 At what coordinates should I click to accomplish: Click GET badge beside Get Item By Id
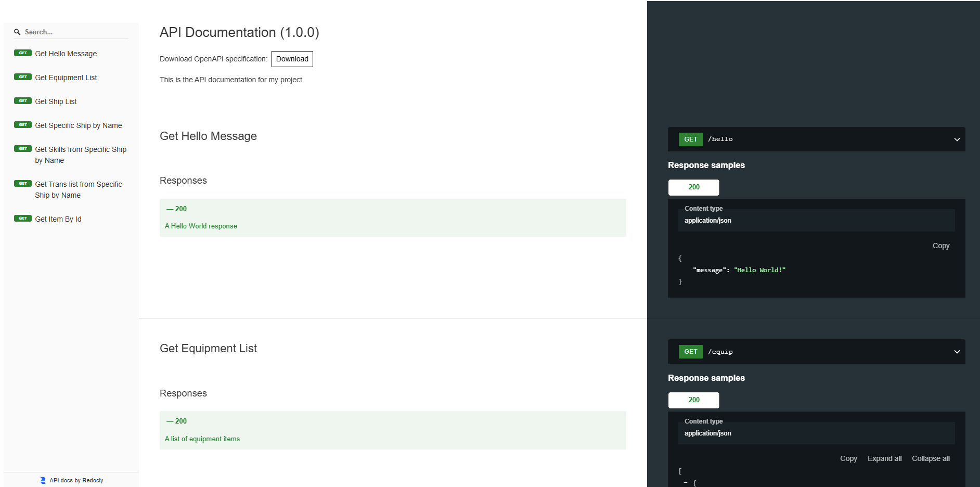(x=23, y=219)
